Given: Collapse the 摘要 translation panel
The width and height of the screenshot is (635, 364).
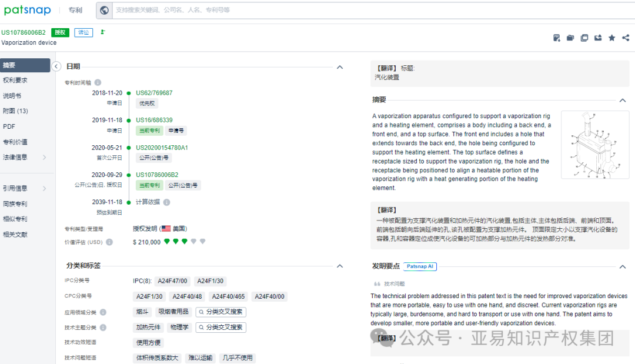Looking at the screenshot, I should point(623,100).
